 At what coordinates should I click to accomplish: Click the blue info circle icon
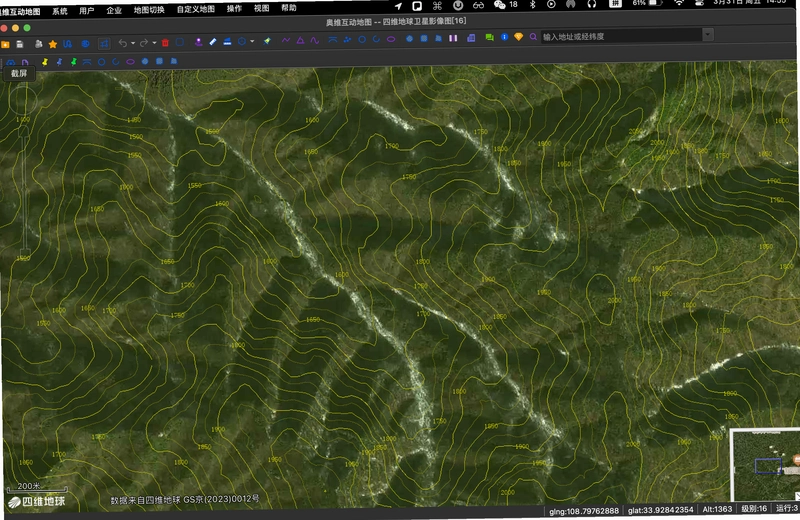point(504,37)
